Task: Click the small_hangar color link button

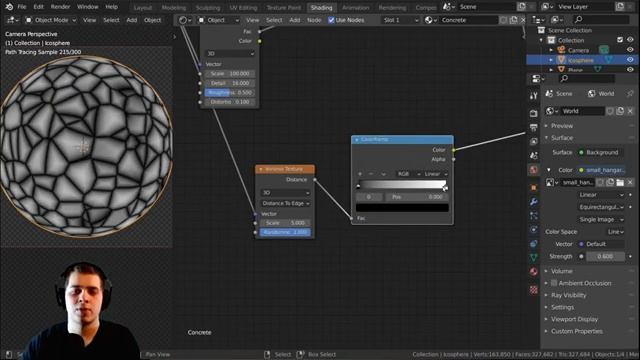Action: click(x=601, y=170)
